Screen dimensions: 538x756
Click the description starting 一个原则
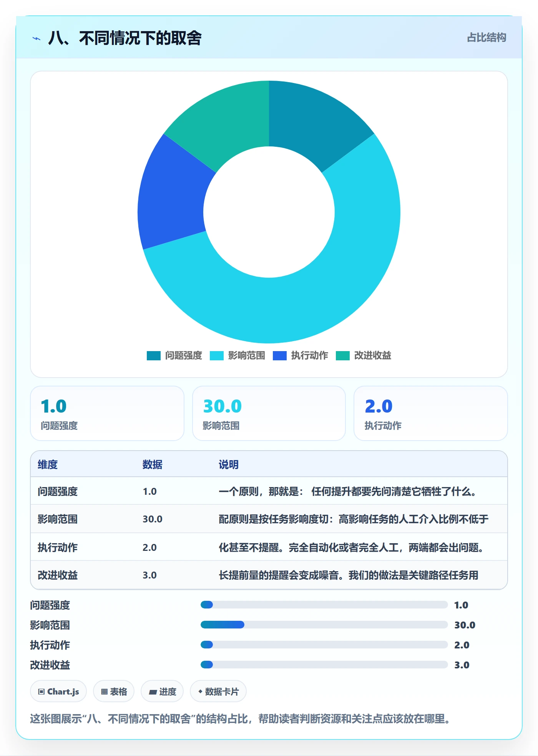click(348, 491)
